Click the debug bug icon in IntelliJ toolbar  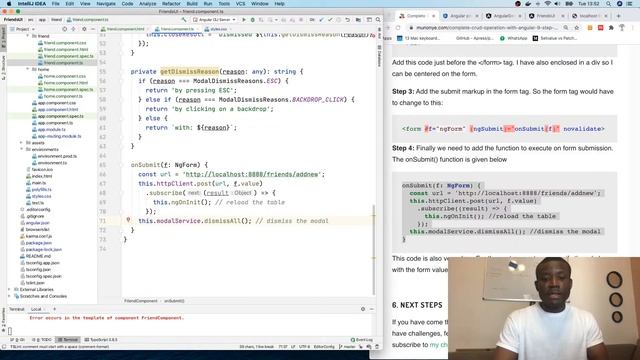pyautogui.click(x=253, y=20)
